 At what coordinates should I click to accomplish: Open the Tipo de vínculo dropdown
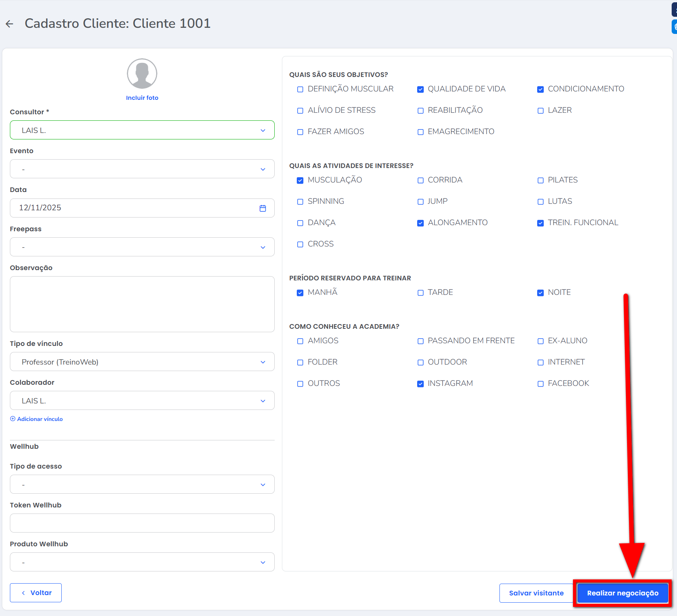142,362
